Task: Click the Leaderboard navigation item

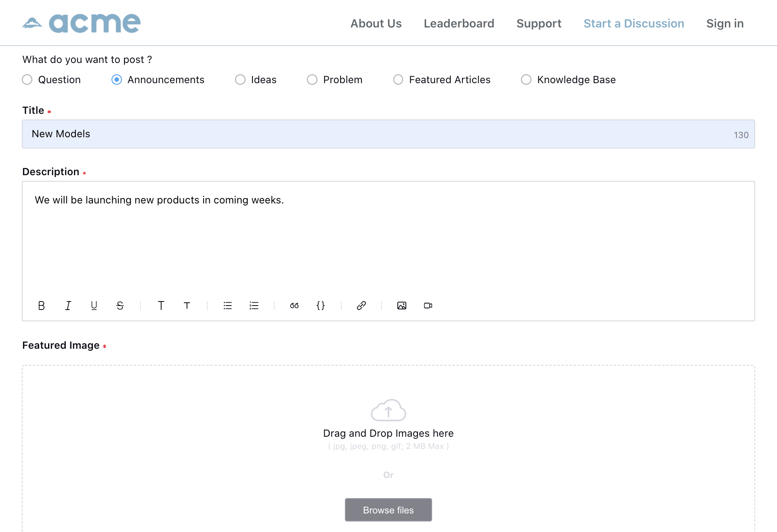Action: pyautogui.click(x=459, y=23)
